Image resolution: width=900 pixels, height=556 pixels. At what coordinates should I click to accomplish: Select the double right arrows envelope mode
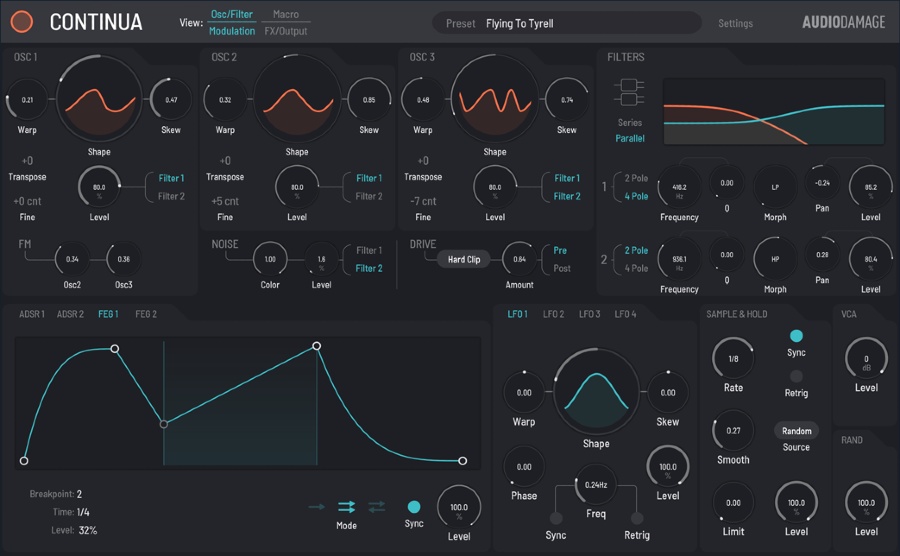coord(346,507)
